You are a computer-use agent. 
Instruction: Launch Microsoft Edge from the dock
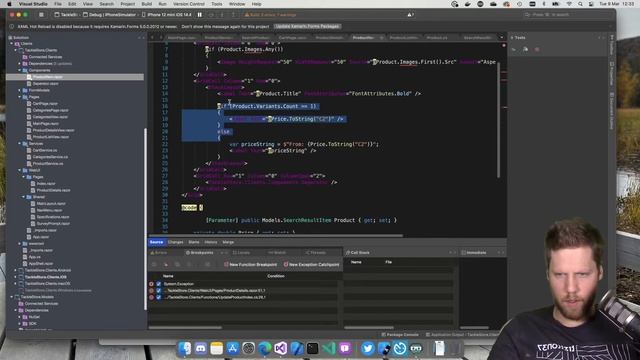(264, 348)
